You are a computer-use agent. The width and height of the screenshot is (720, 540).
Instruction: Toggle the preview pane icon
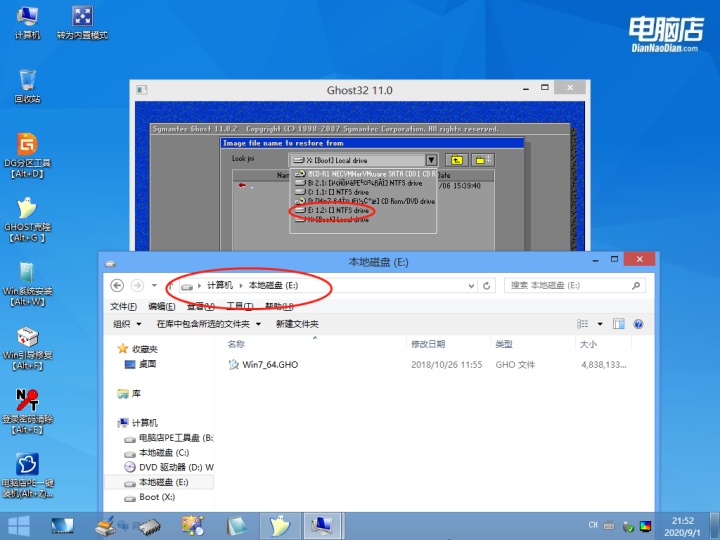(619, 324)
